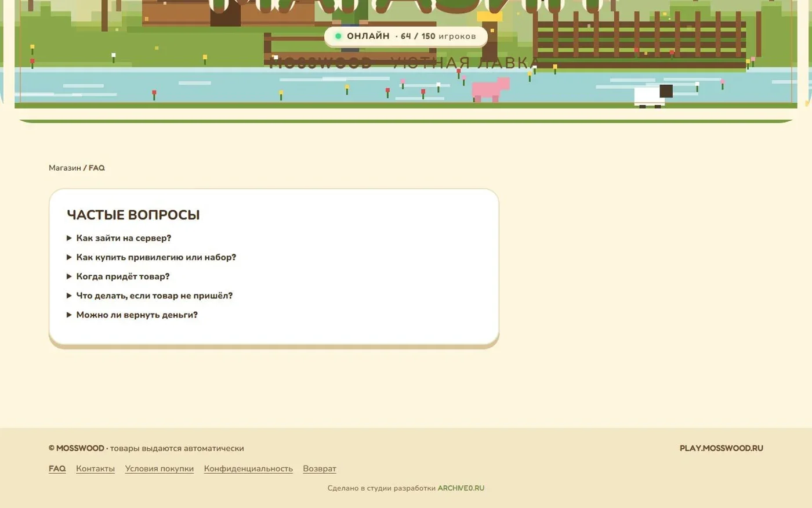Open the Контакты footer link
The image size is (812, 508).
[95, 469]
